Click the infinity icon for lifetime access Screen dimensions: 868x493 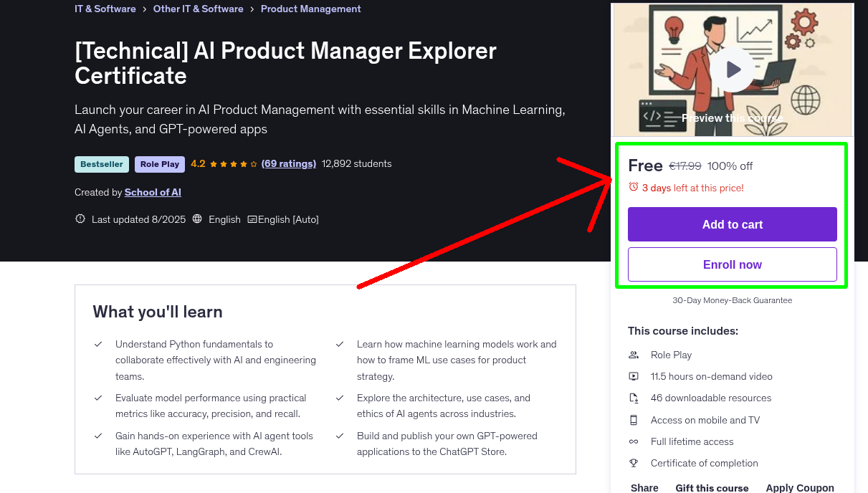(633, 441)
